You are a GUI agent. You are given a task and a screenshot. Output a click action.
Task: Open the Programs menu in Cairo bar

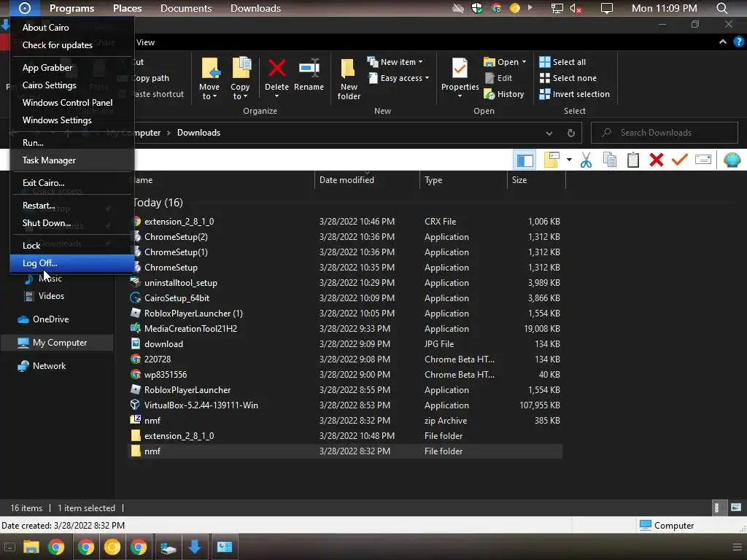pos(71,8)
